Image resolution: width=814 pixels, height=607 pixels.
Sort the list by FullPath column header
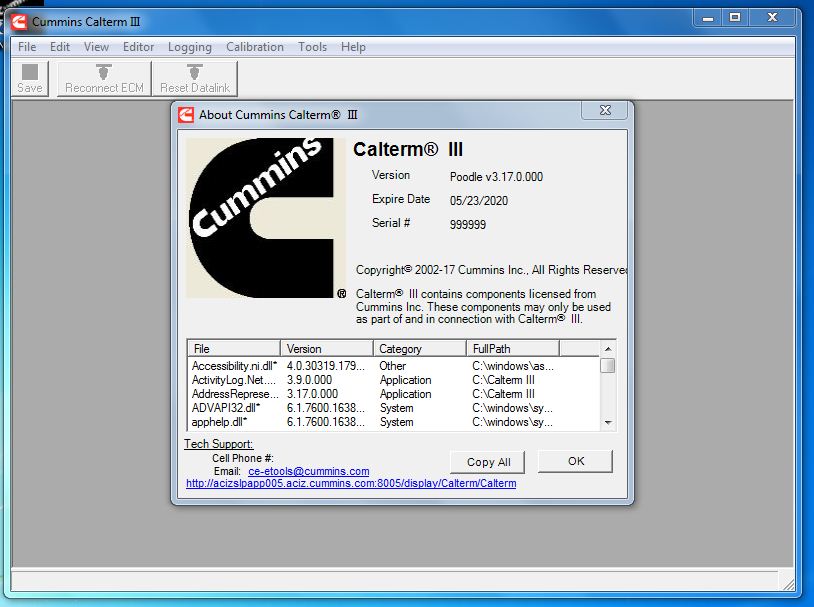(512, 348)
